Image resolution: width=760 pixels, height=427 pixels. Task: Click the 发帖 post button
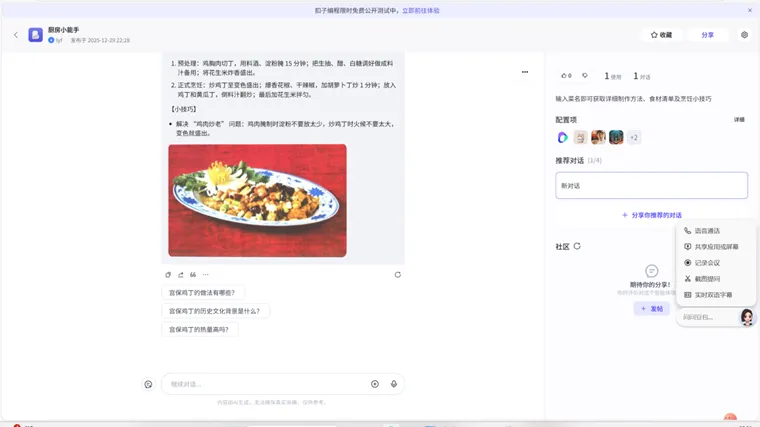(651, 309)
